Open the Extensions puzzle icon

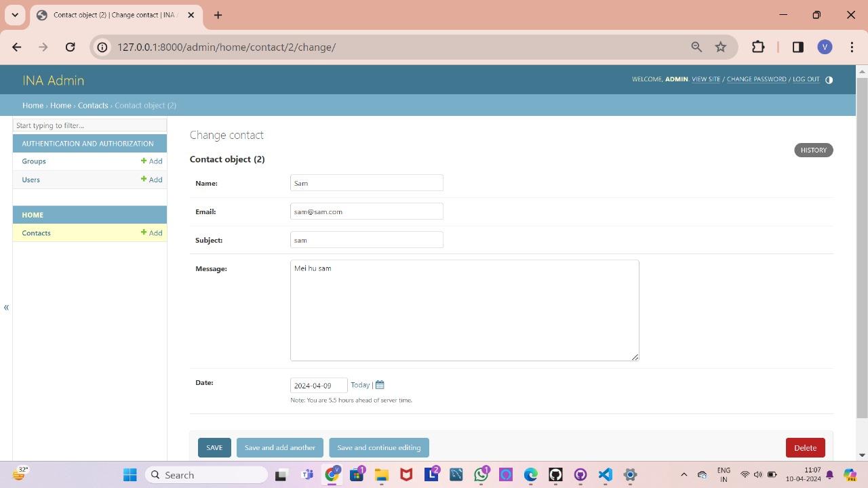point(758,47)
